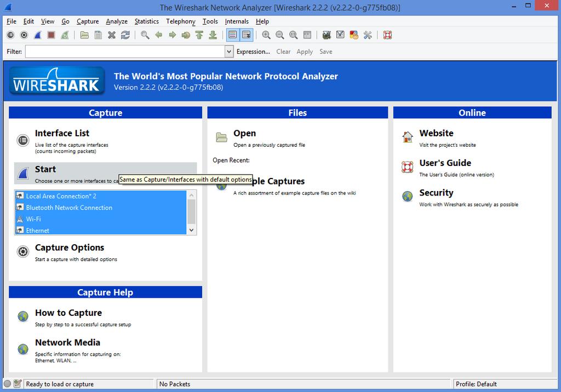The image size is (561, 392).
Task: Go to packet number icon
Action: click(x=186, y=35)
